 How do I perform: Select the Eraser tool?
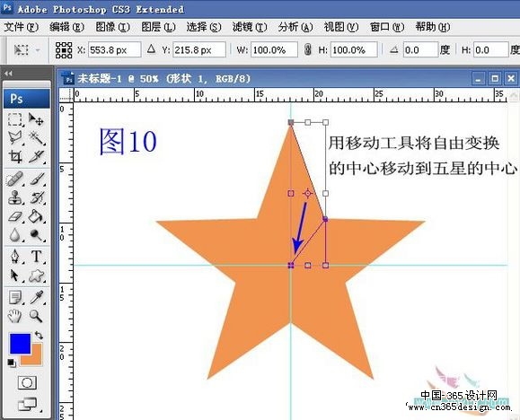click(x=15, y=217)
